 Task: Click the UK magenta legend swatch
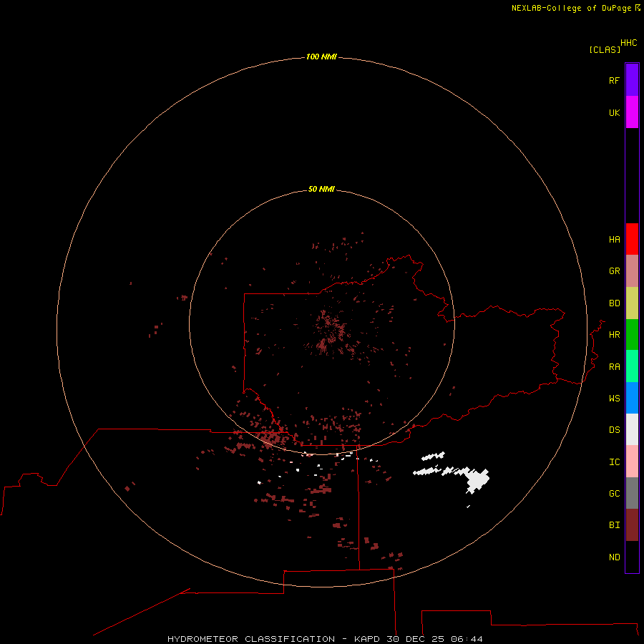pos(632,112)
